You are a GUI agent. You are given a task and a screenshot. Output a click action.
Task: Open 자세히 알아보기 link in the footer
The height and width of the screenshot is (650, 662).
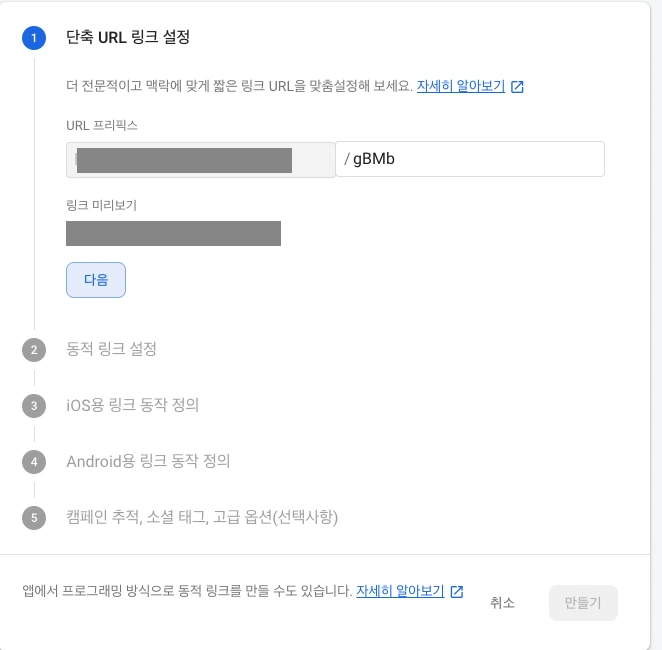point(400,591)
